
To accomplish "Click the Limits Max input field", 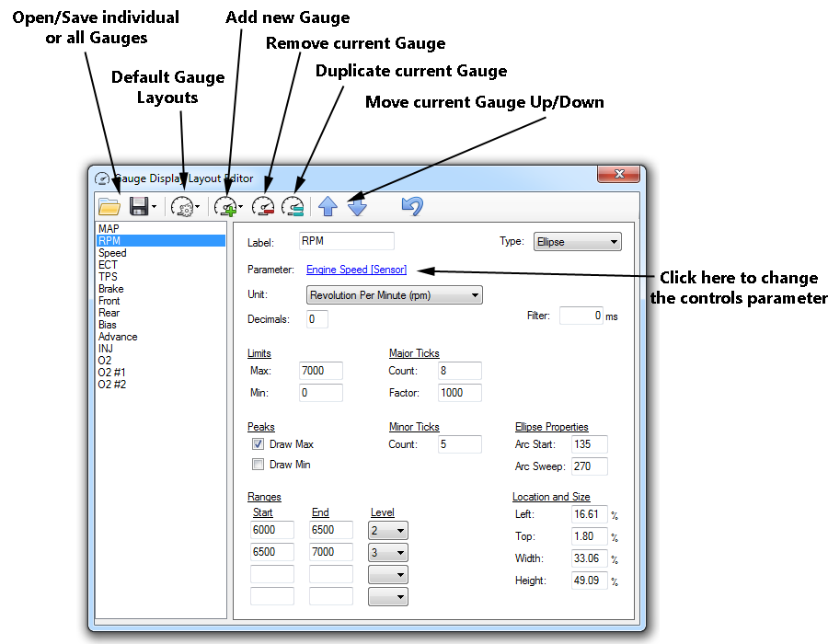I will click(x=320, y=371).
